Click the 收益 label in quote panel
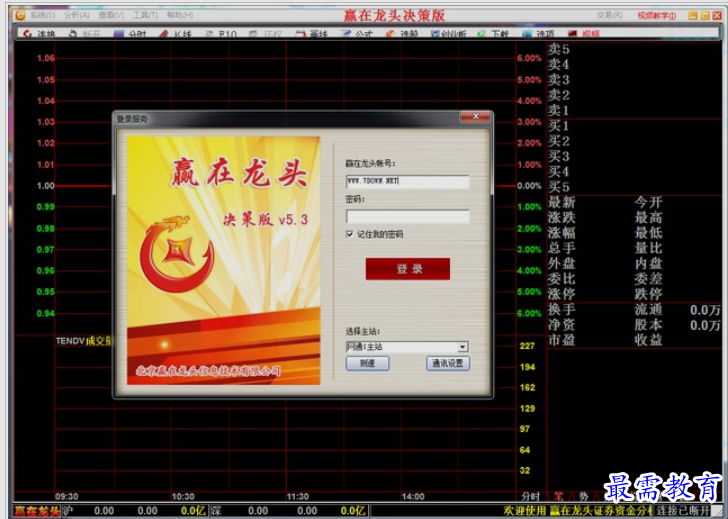728x519 pixels. point(649,340)
